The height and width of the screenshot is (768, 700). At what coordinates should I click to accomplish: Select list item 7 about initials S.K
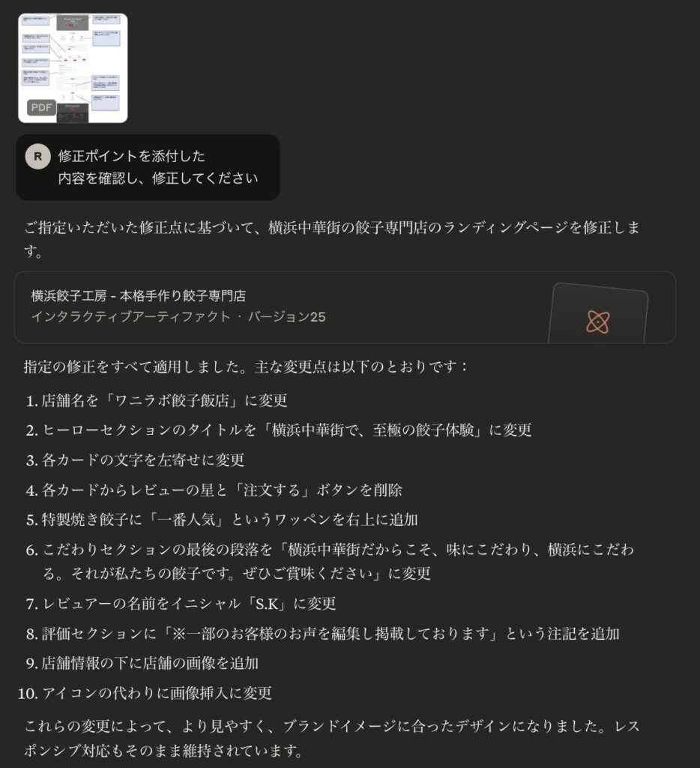click(x=181, y=604)
